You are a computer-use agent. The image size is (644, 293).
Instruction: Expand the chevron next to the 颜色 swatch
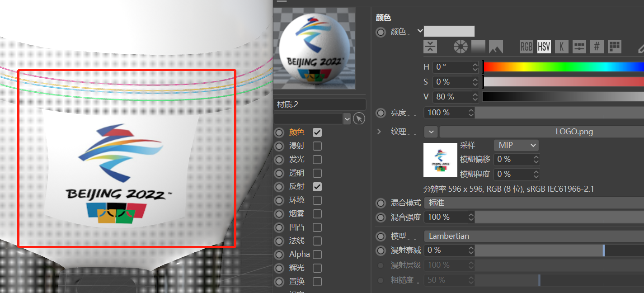420,31
